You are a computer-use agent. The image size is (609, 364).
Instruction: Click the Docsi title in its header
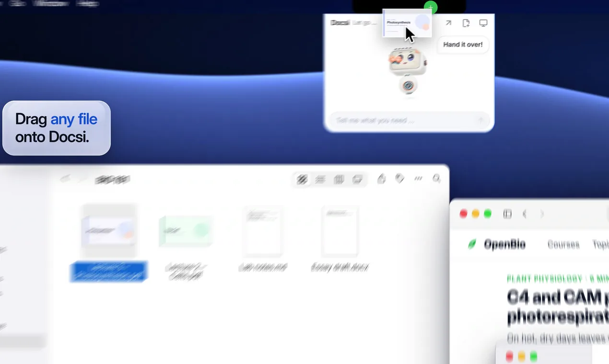(340, 23)
